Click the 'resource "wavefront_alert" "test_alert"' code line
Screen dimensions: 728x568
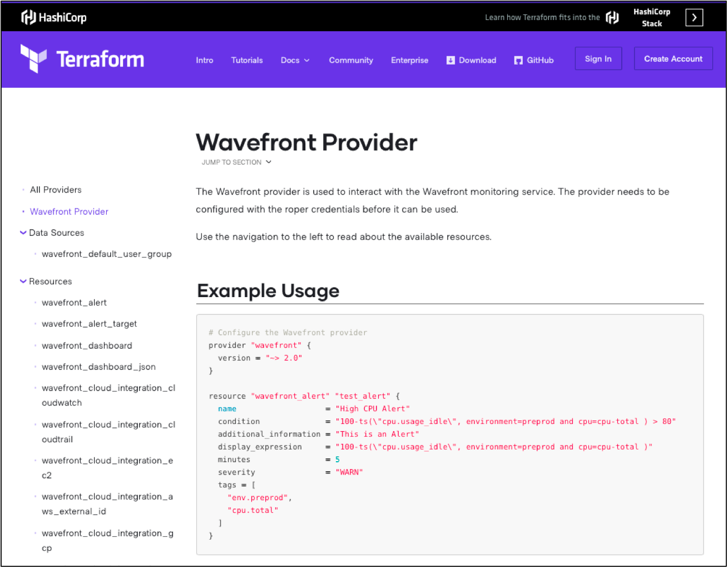pos(304,396)
